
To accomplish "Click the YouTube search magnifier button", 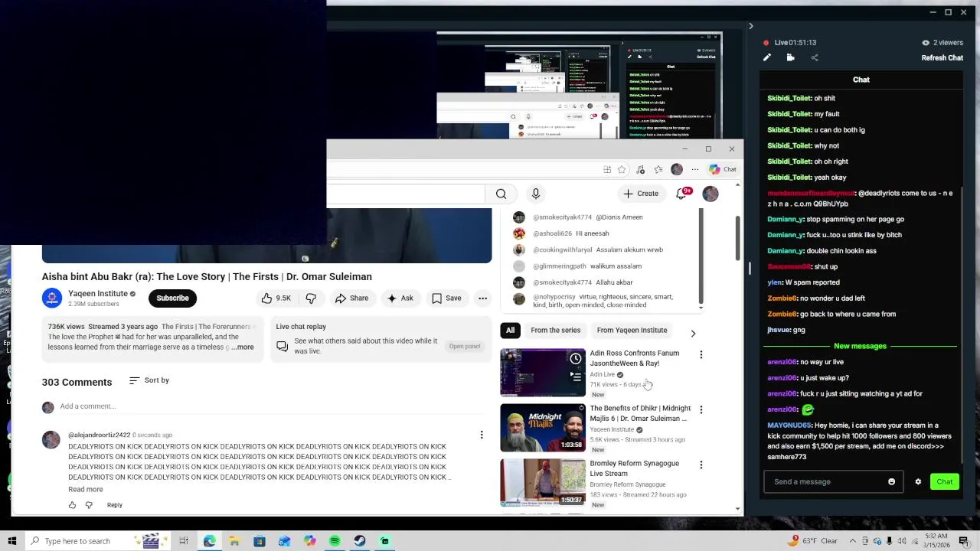I will click(501, 194).
